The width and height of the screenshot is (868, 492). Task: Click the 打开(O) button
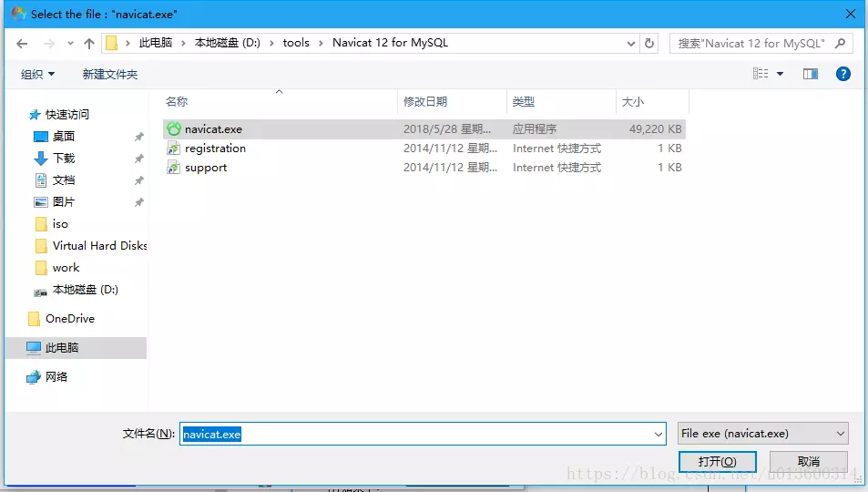[718, 462]
